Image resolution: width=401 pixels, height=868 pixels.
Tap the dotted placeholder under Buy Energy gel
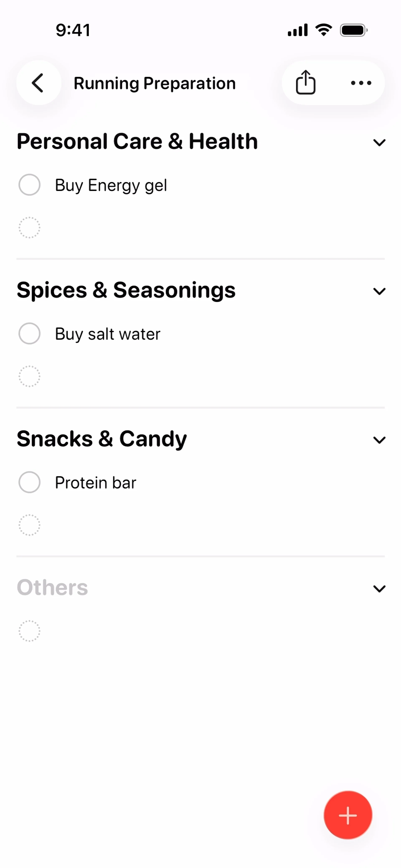point(29,228)
